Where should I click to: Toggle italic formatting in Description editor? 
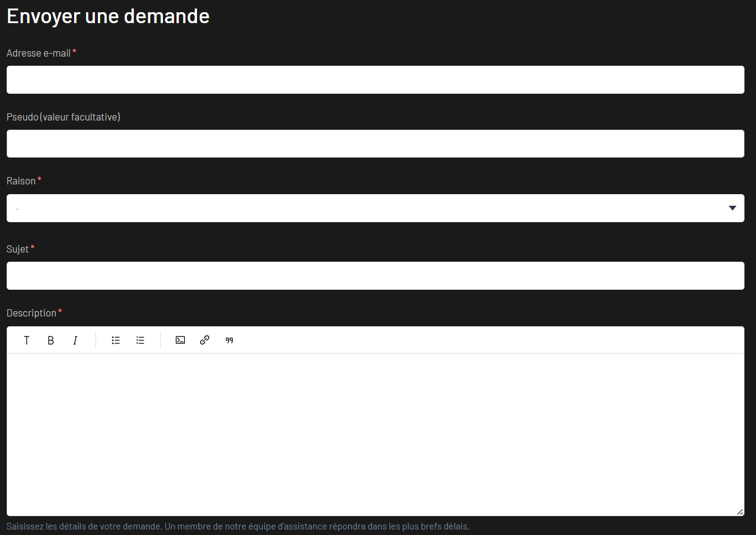coord(75,340)
